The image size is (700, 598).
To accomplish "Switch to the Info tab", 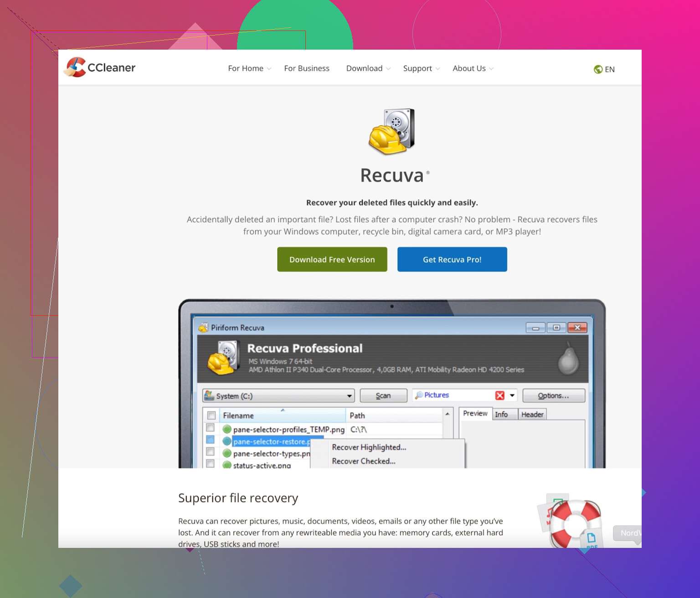I will tap(505, 414).
